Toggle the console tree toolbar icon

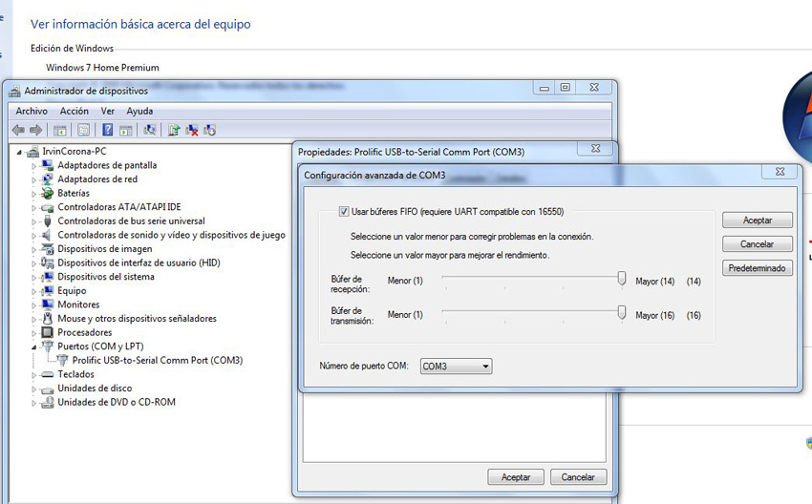(x=60, y=130)
